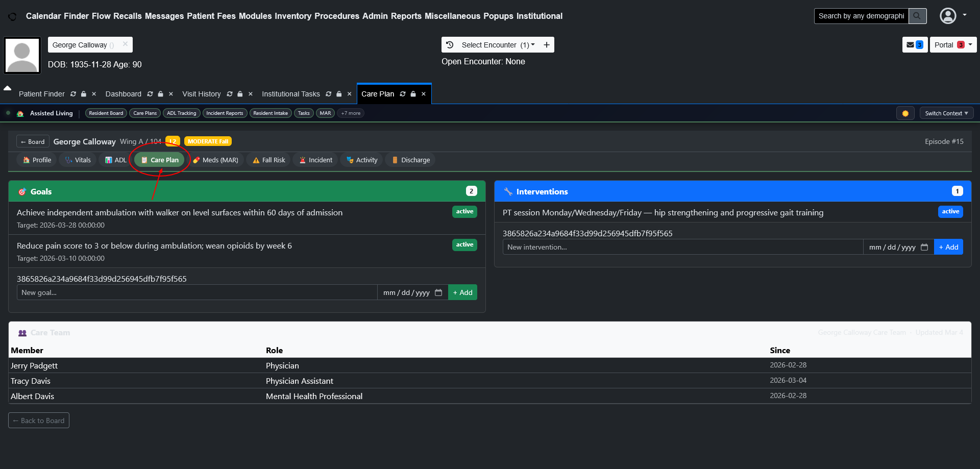Viewport: 980px width, 469px height.
Task: Click the Back to Board button
Action: (39, 421)
